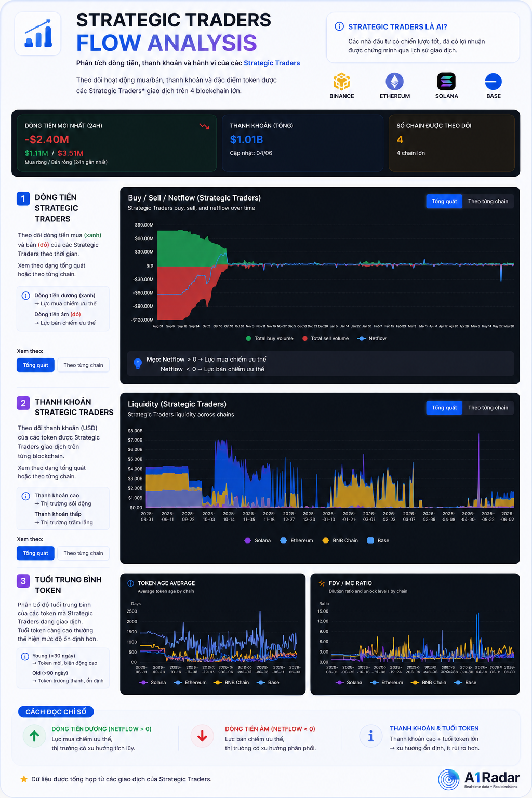
Task: Click the red down arrow circle icon
Action: tap(202, 736)
